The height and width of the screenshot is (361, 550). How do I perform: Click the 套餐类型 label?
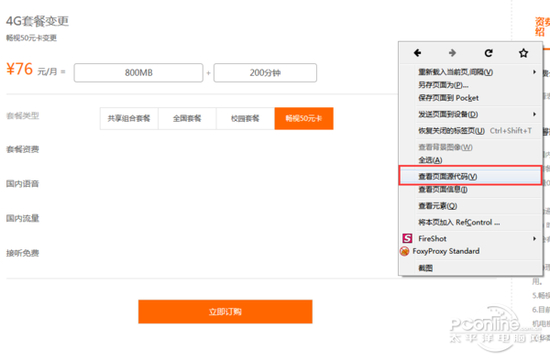coord(22,115)
